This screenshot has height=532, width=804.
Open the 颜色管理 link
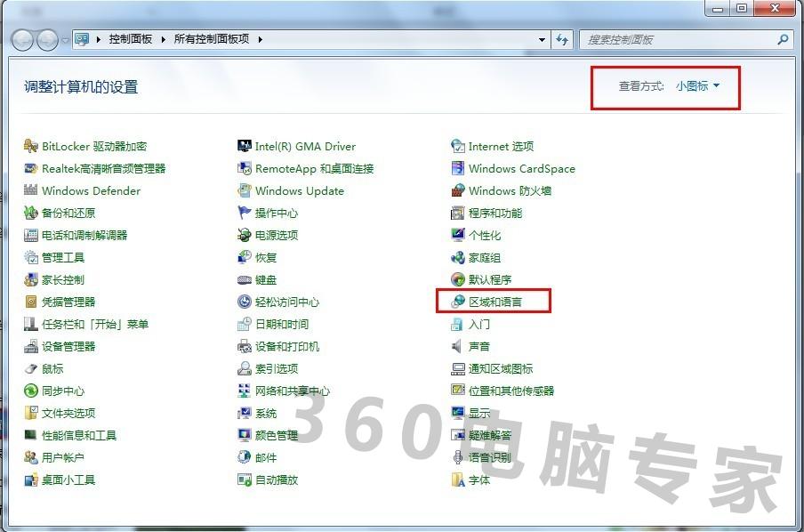277,436
